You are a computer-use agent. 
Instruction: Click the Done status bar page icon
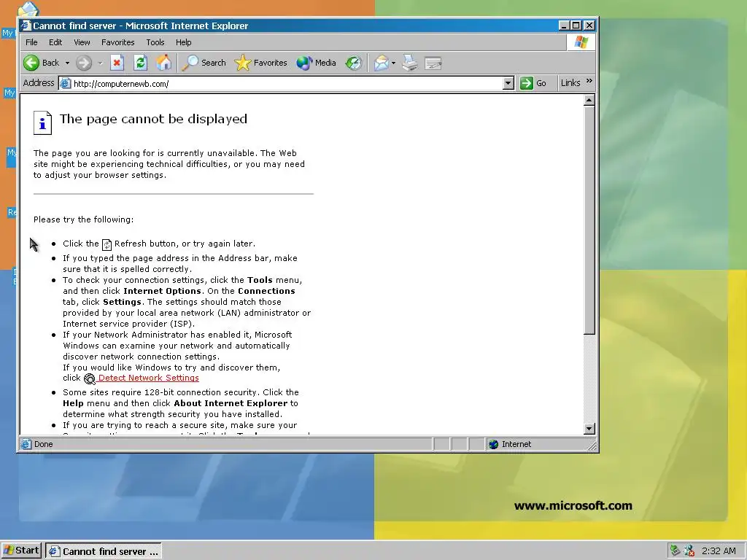(x=26, y=444)
